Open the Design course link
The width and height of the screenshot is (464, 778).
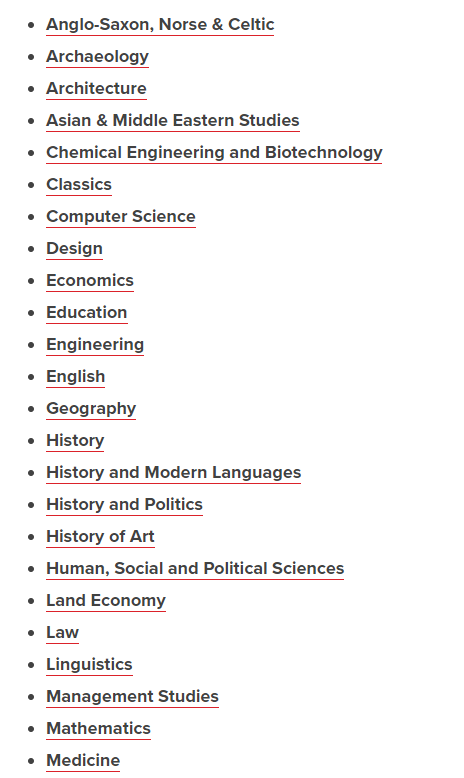click(74, 249)
